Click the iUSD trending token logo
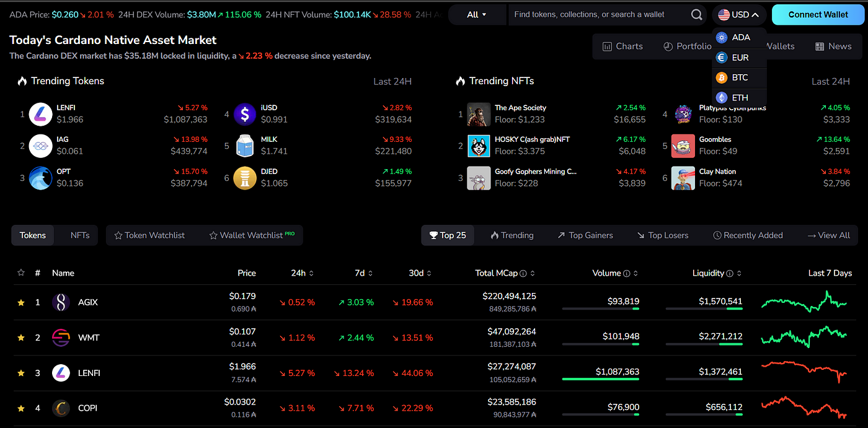 coord(245,114)
